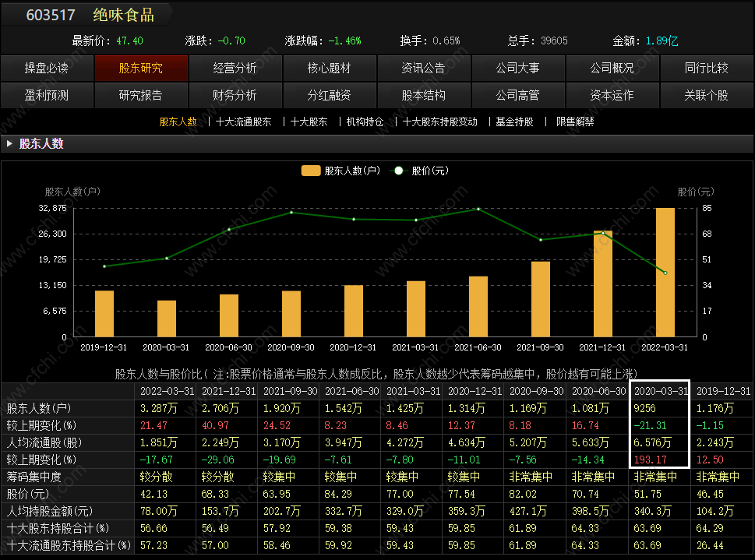Click stock price cell 42.13
Image resolution: width=755 pixels, height=560 pixels.
coord(153,494)
